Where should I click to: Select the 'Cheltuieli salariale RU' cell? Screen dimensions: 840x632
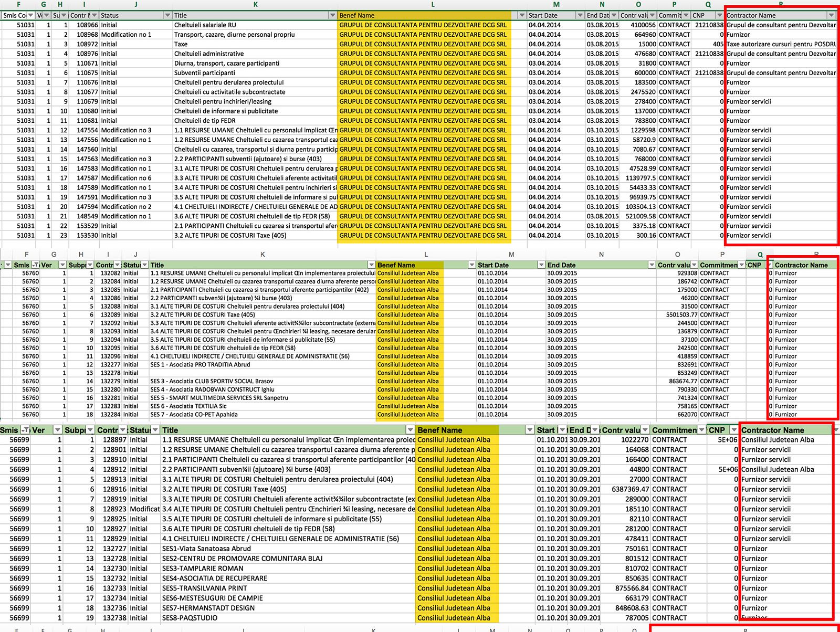click(x=205, y=25)
